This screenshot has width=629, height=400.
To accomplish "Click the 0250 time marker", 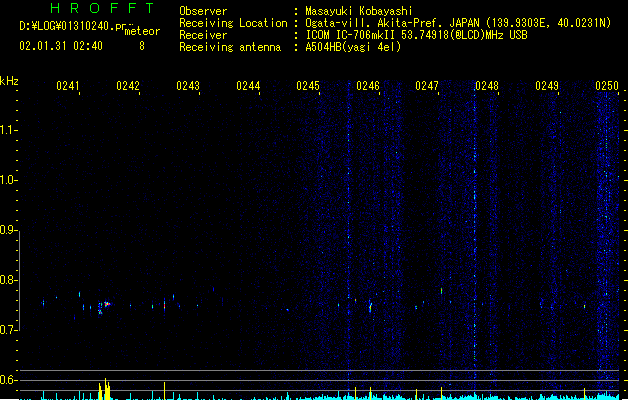I will tap(607, 85).
